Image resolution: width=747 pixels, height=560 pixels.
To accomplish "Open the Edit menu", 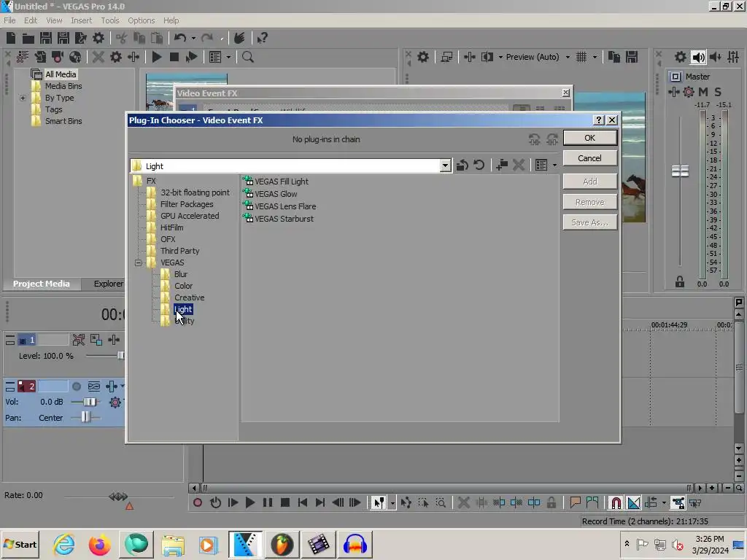I will pos(31,20).
